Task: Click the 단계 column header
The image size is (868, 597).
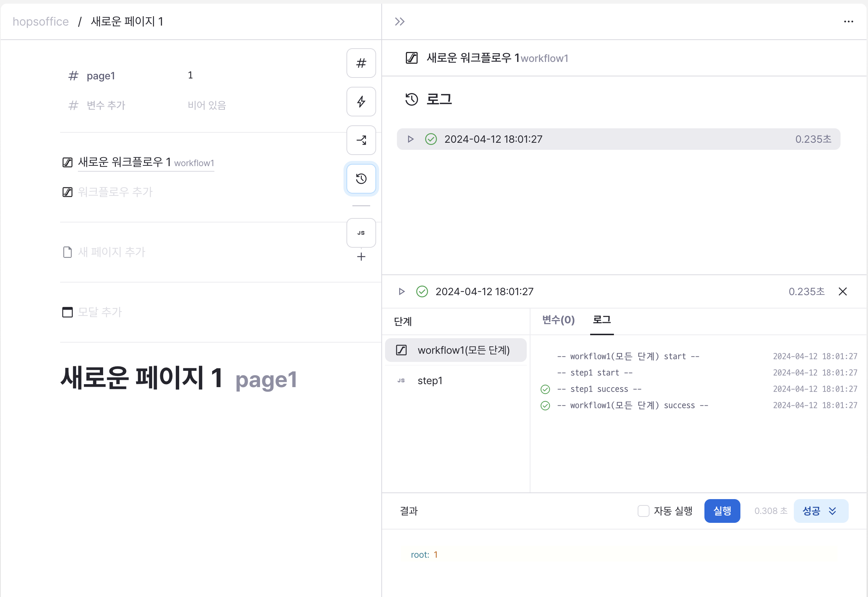Action: tap(402, 322)
